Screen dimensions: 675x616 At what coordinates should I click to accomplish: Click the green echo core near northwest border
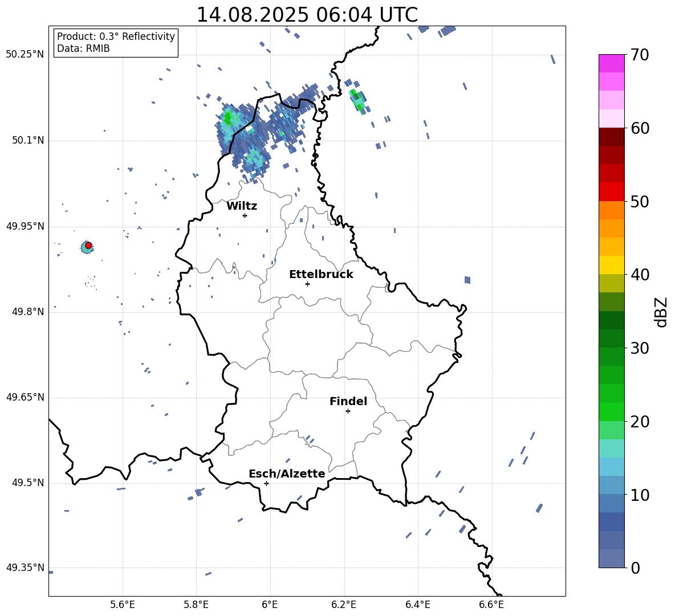coord(227,117)
